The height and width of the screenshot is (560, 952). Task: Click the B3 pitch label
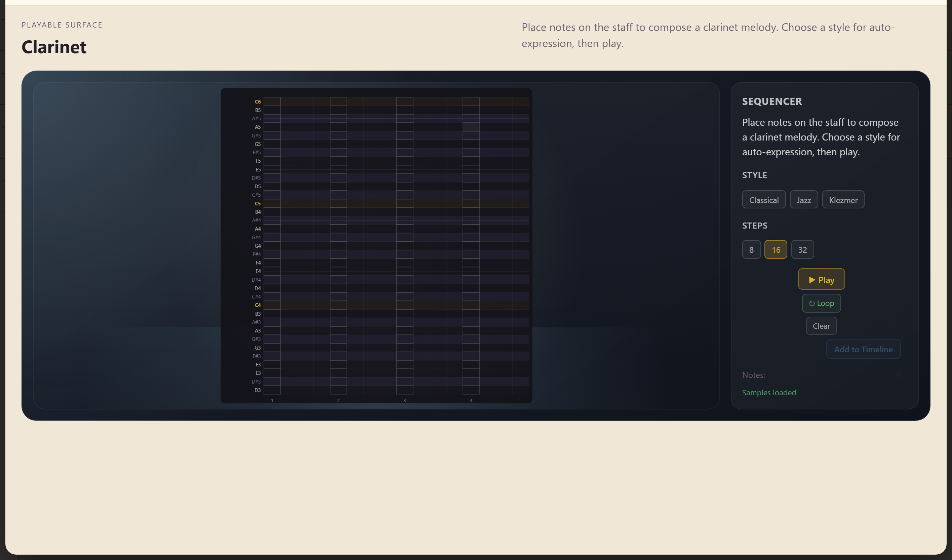click(257, 314)
